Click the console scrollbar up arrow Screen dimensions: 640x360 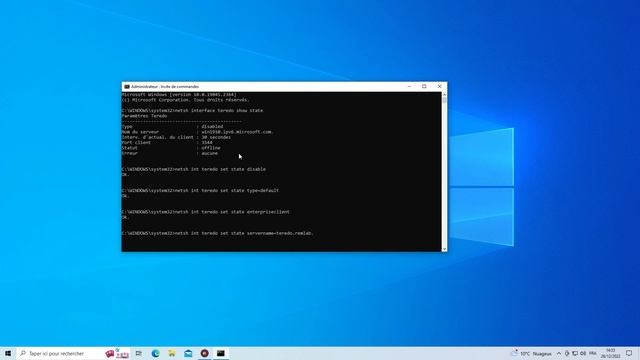[444, 94]
